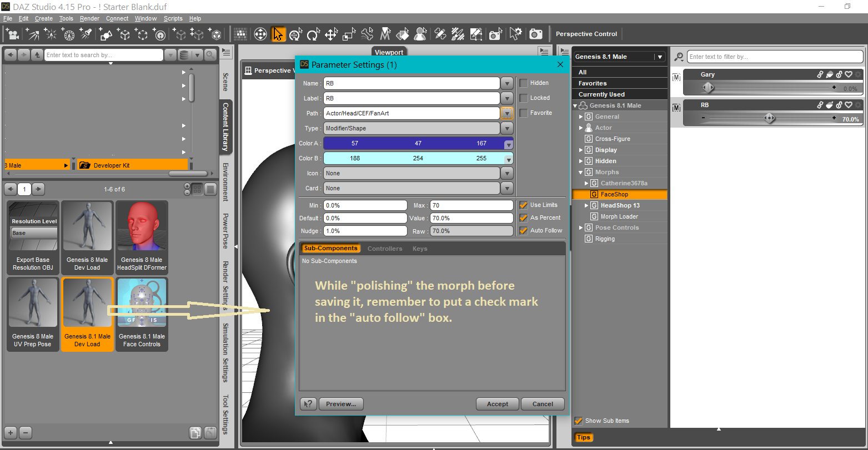
Task: Toggle the Use Limits checkbox
Action: pos(524,205)
